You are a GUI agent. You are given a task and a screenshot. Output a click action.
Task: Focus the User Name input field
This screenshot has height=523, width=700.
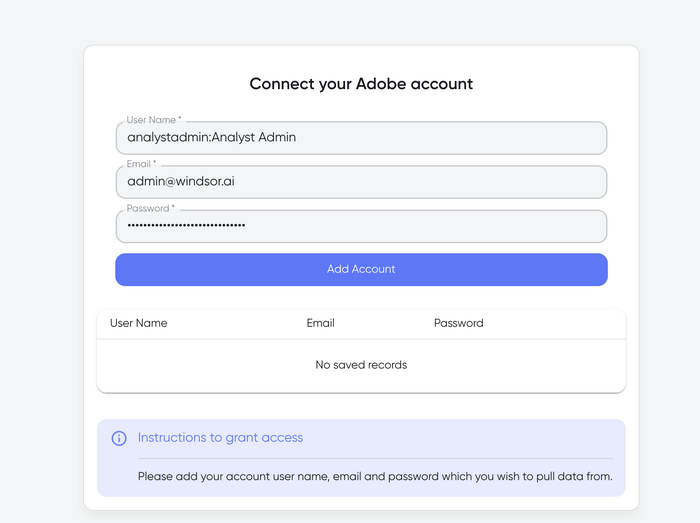[361, 138]
